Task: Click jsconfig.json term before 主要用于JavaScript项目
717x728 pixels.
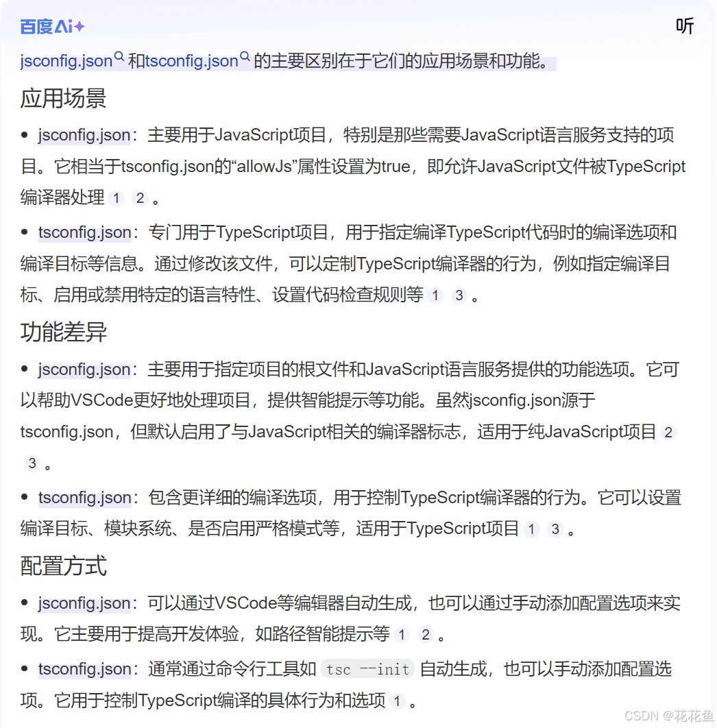Action: click(x=84, y=135)
